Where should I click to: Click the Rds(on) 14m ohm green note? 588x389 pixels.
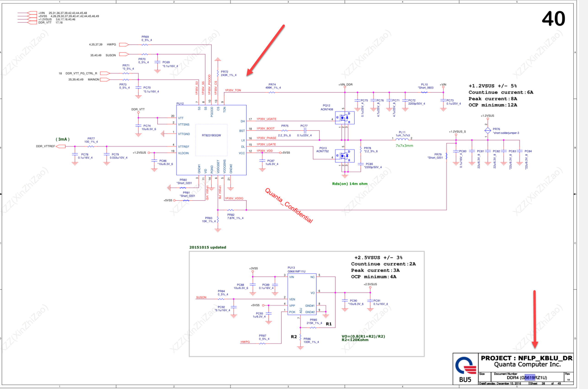point(349,184)
